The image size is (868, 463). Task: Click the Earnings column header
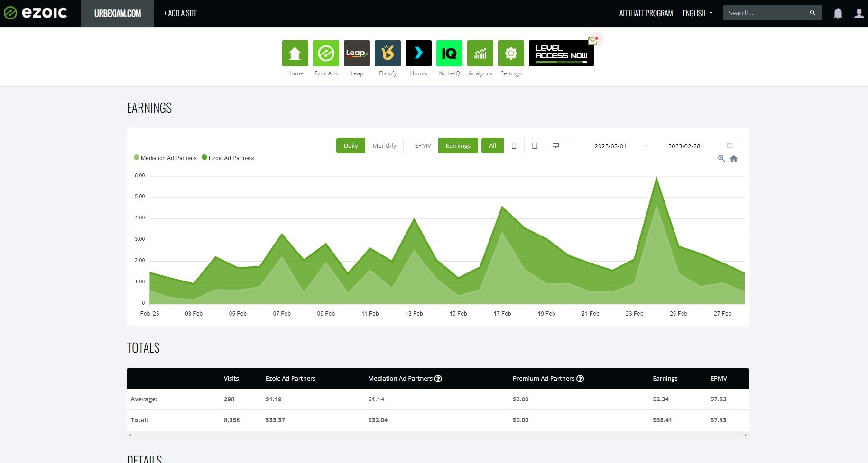tap(665, 378)
